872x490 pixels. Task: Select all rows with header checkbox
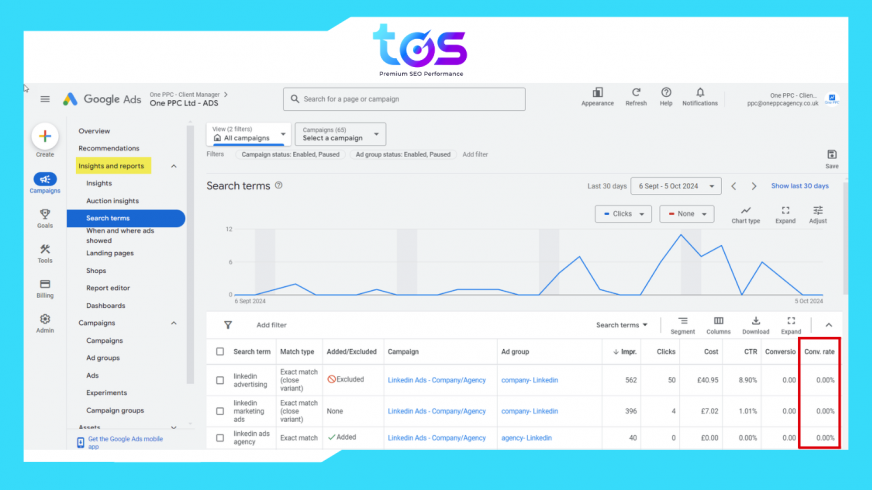(220, 352)
